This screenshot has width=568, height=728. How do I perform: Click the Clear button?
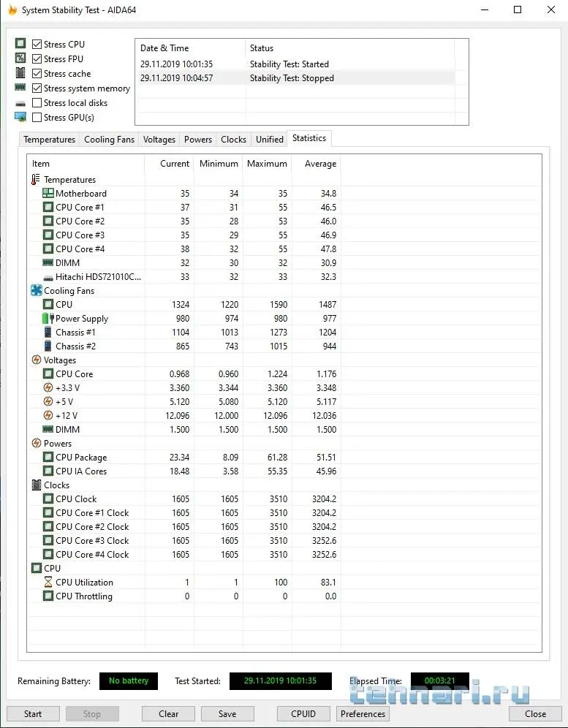click(x=168, y=714)
